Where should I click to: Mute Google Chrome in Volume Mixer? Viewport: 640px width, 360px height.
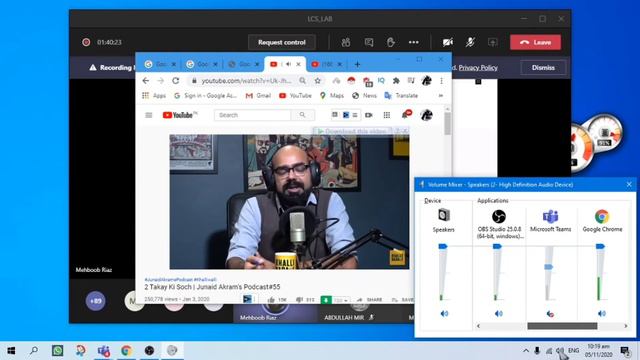(x=602, y=313)
